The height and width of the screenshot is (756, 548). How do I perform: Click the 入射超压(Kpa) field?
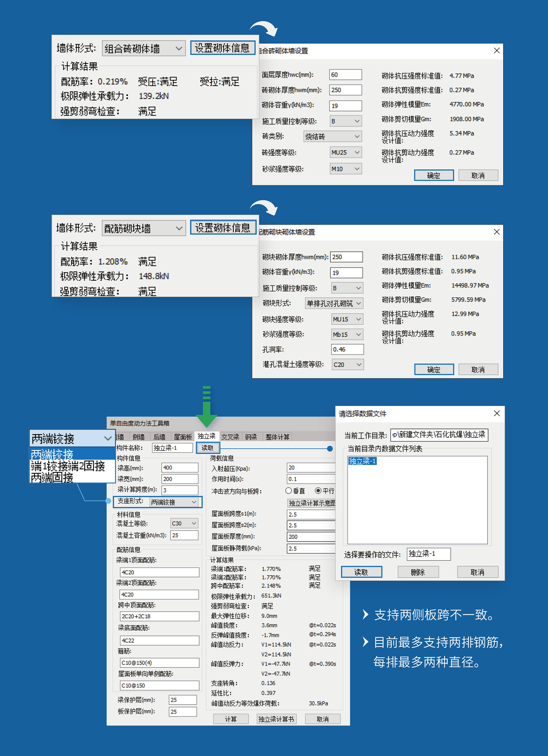tap(311, 468)
